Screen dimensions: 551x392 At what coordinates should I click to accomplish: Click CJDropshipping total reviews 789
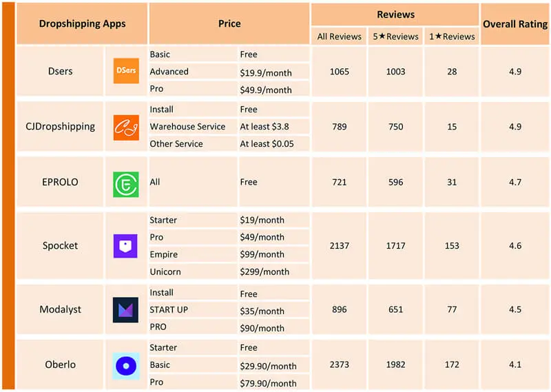[x=340, y=127]
